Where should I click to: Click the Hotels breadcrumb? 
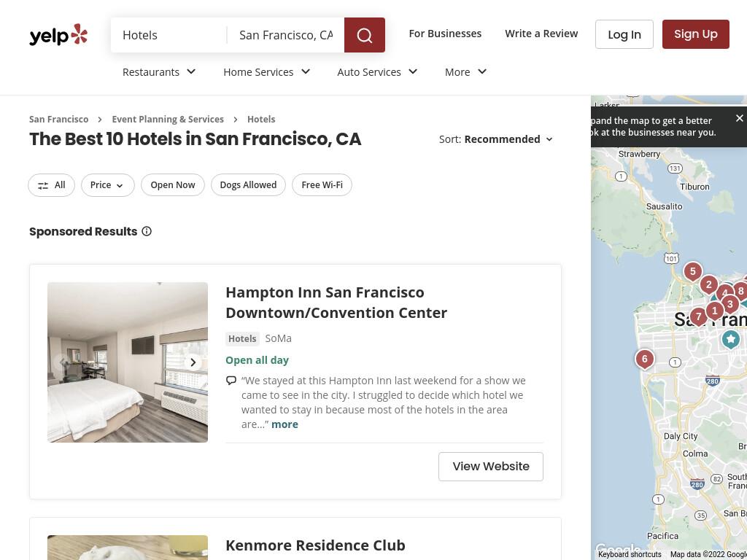click(261, 119)
